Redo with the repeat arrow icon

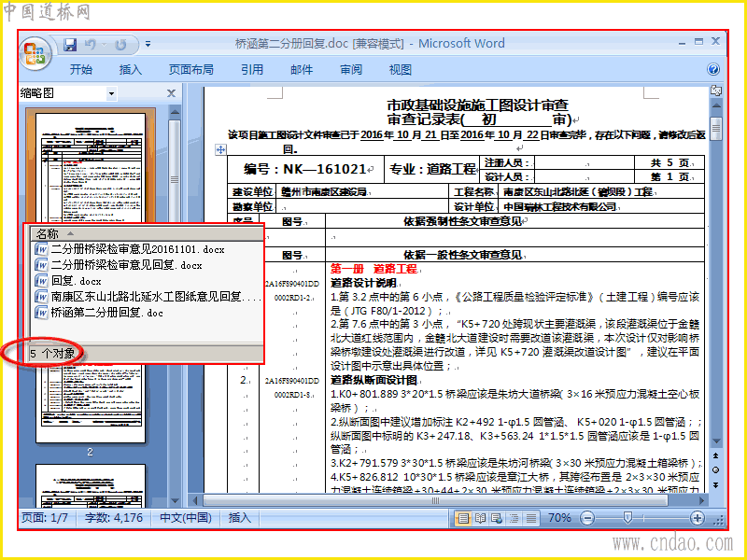[x=120, y=45]
